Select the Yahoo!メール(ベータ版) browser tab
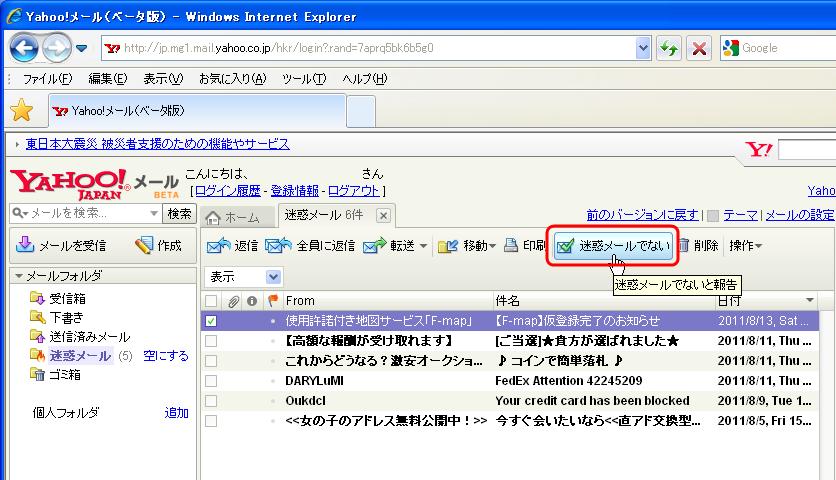 tap(197, 110)
